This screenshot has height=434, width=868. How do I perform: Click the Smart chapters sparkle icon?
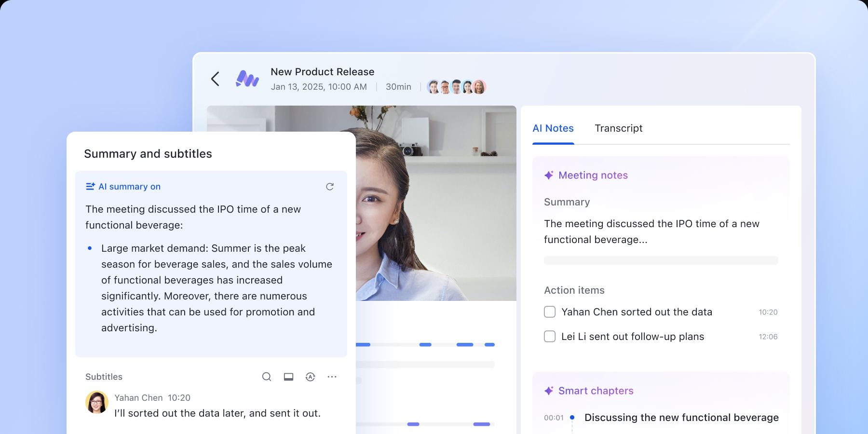coord(549,391)
